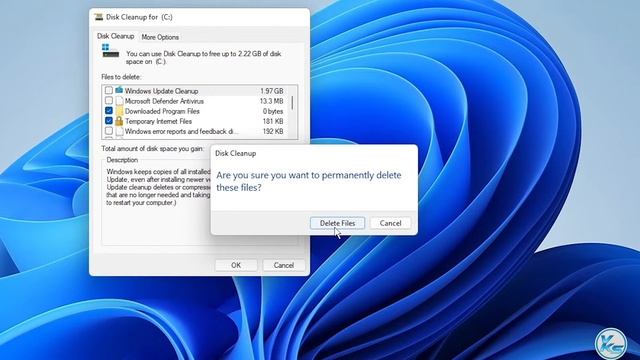Confirm deletion with the Delete Files button

337,223
